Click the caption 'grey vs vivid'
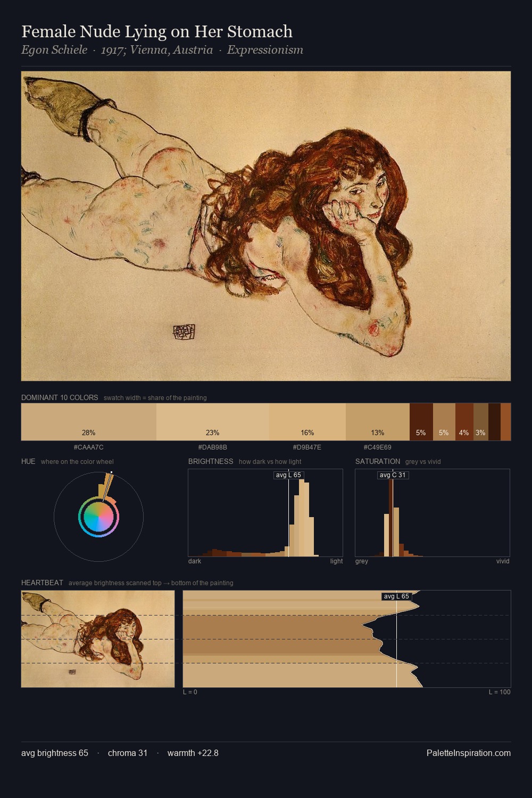Viewport: 532px width, 798px height. pos(423,462)
